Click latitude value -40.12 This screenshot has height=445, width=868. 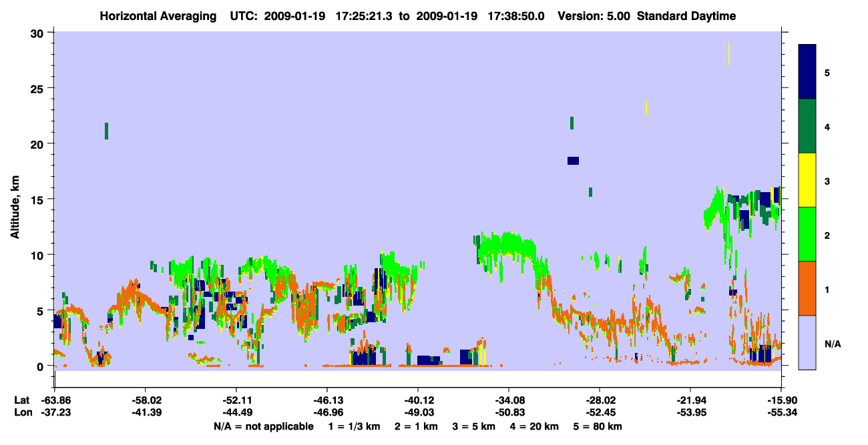click(x=418, y=400)
